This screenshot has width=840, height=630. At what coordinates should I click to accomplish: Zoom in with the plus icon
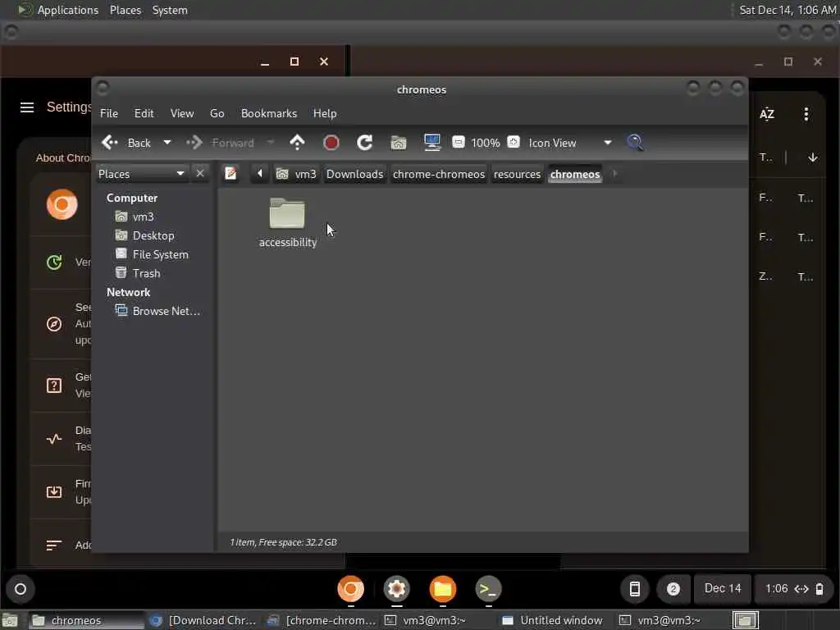click(x=514, y=142)
